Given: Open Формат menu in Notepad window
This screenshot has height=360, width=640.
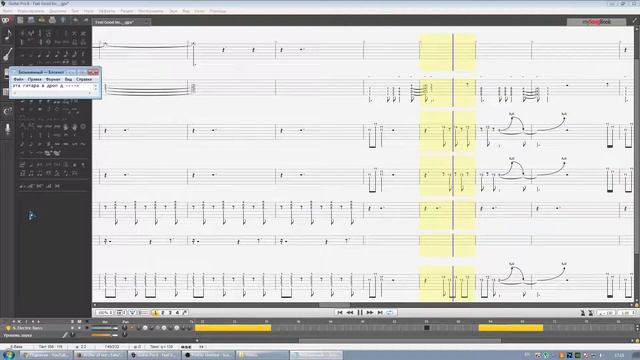Looking at the screenshot, I should pyautogui.click(x=53, y=79).
